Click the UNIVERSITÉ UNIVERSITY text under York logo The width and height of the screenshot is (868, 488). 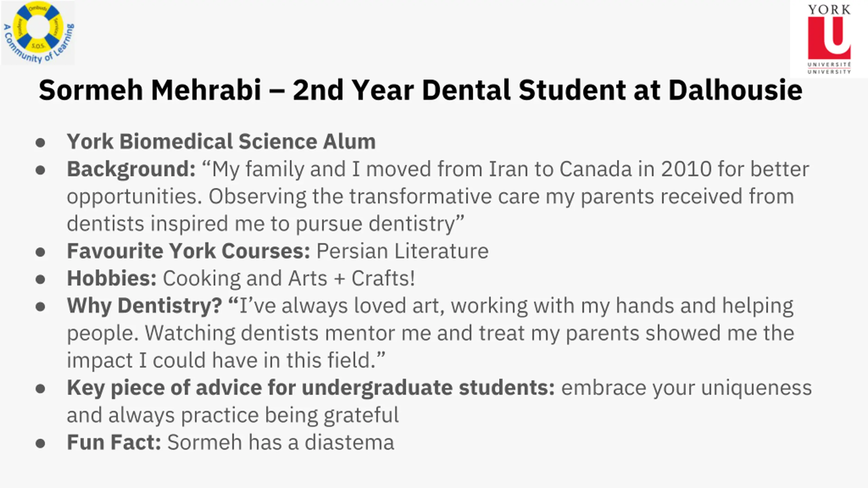pos(829,68)
